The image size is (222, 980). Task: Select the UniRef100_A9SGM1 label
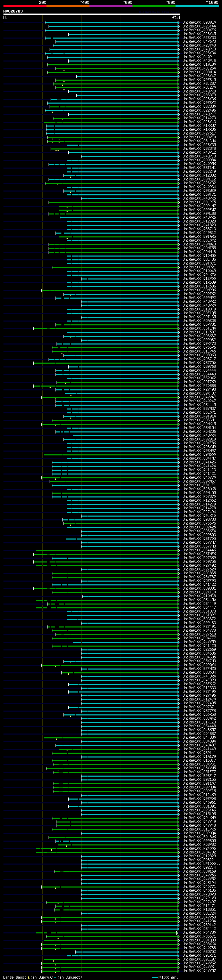[x=199, y=420]
